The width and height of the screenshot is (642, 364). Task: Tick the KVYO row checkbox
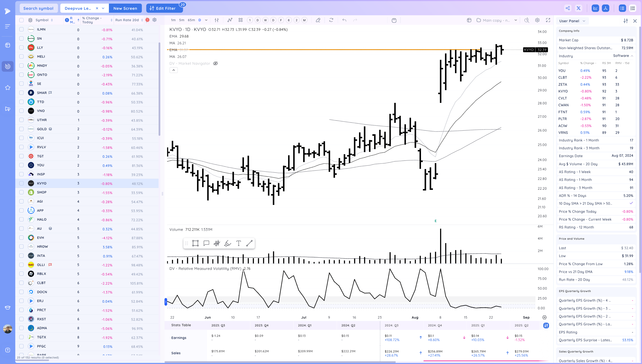[x=22, y=183]
